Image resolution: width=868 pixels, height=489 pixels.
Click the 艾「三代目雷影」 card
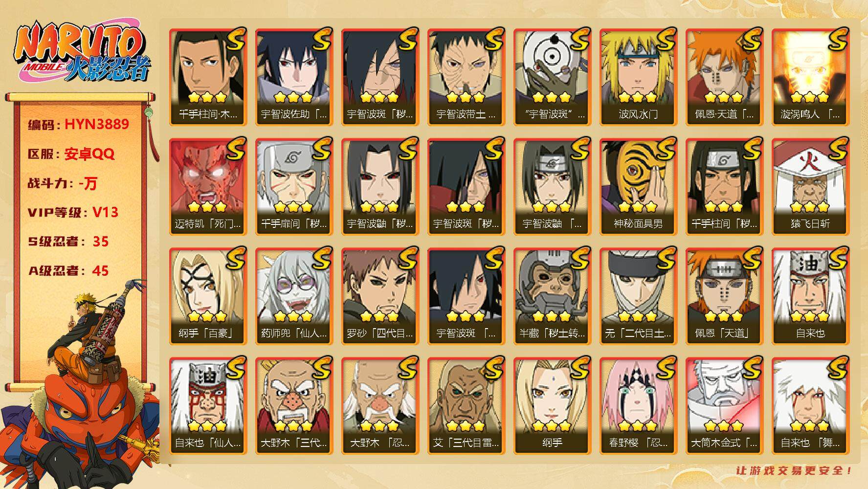point(466,406)
